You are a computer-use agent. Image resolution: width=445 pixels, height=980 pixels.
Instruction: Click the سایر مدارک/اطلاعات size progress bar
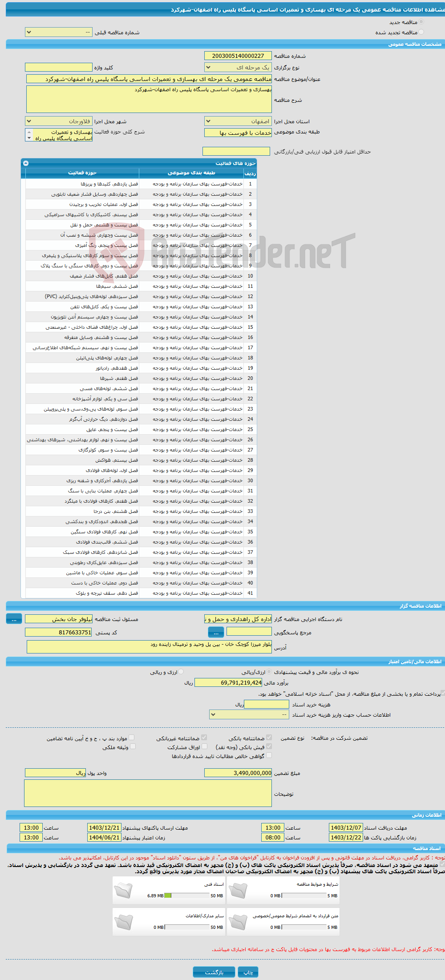[187, 927]
